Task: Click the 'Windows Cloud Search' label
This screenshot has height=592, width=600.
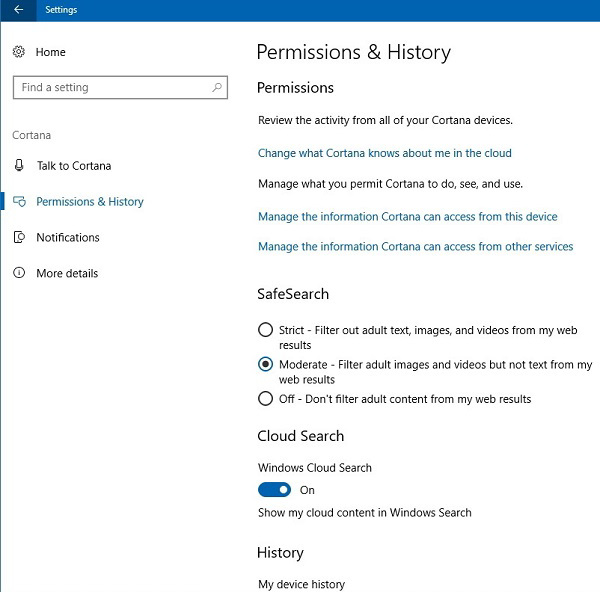Action: (x=315, y=468)
